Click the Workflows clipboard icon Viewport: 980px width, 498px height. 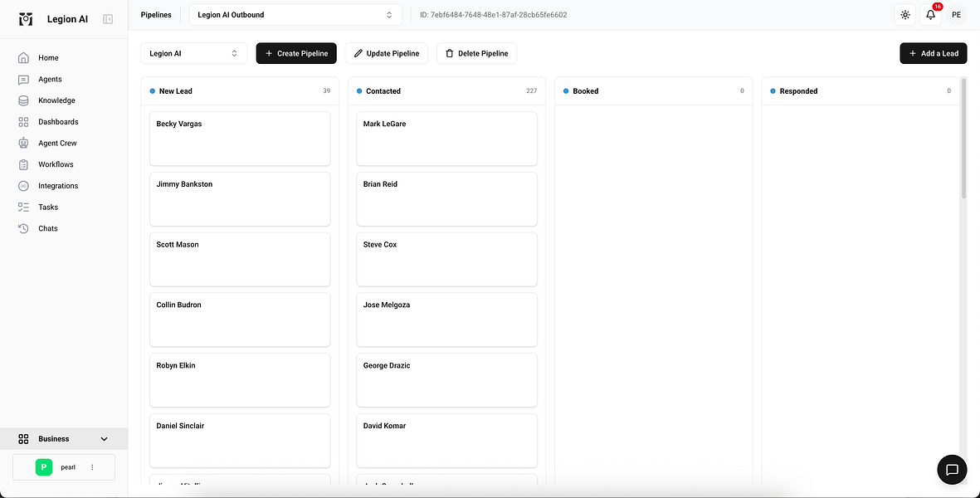24,164
